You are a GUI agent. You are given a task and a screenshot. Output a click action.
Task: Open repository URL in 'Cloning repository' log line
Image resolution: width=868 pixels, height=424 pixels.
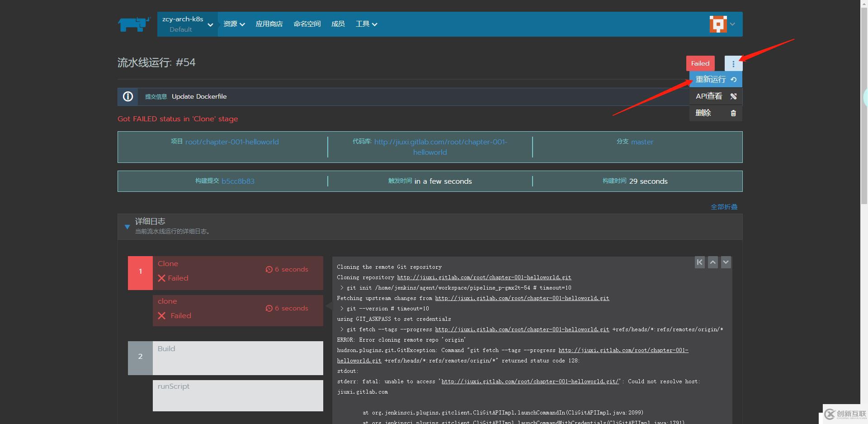(x=484, y=277)
